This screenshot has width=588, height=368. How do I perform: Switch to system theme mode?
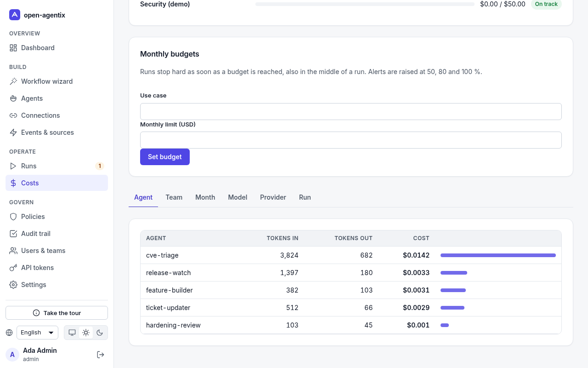(72, 333)
